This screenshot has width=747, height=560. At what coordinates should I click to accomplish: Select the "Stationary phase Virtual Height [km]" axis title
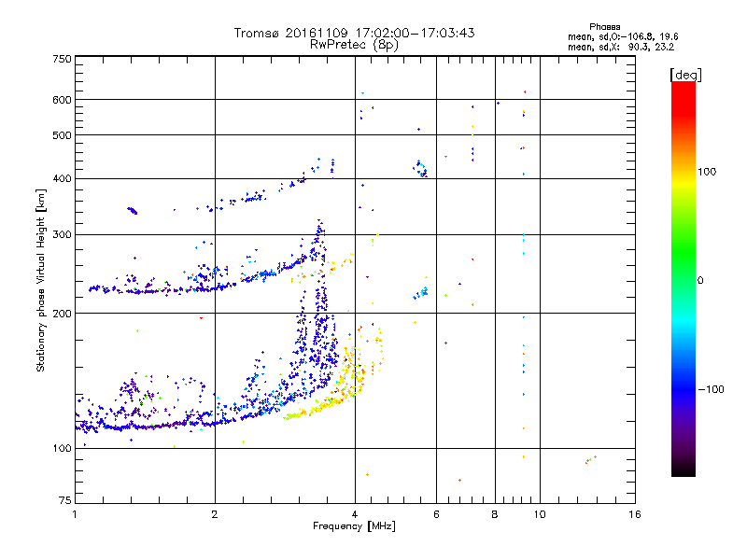click(x=41, y=281)
